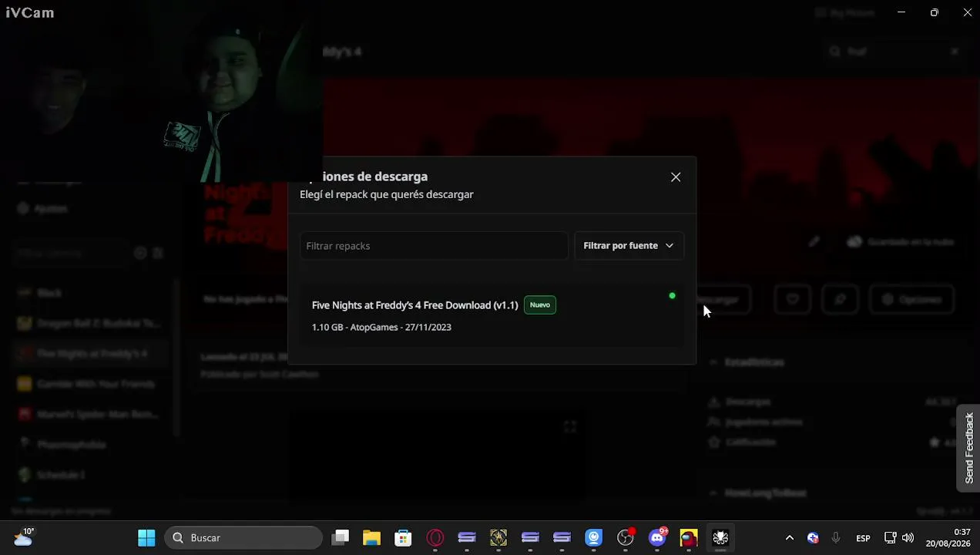The width and height of the screenshot is (980, 555).
Task: Open the clock and date flyout
Action: click(x=948, y=537)
